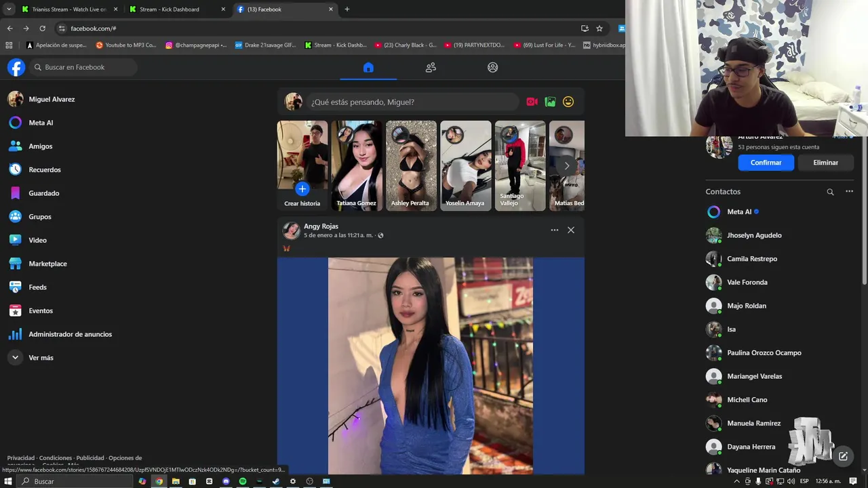The width and height of the screenshot is (868, 488).
Task: Open post options three-dot menu
Action: (x=555, y=230)
